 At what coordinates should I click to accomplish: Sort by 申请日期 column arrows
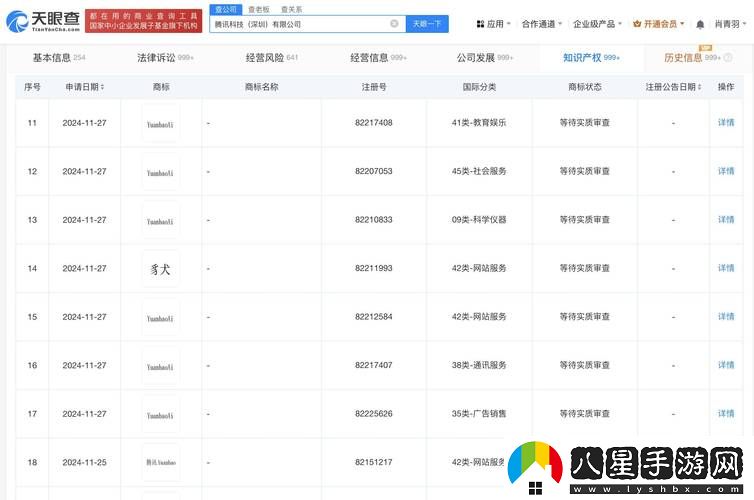click(x=102, y=87)
